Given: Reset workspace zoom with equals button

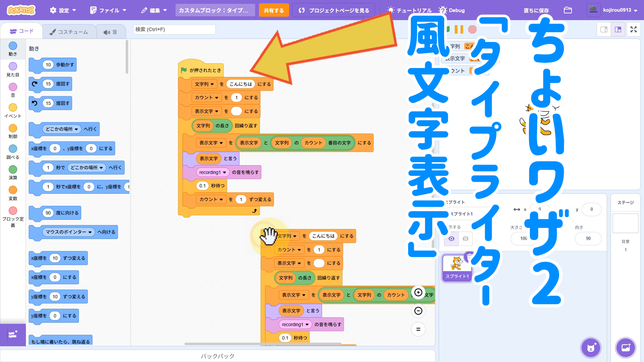Looking at the screenshot, I should coord(418,329).
